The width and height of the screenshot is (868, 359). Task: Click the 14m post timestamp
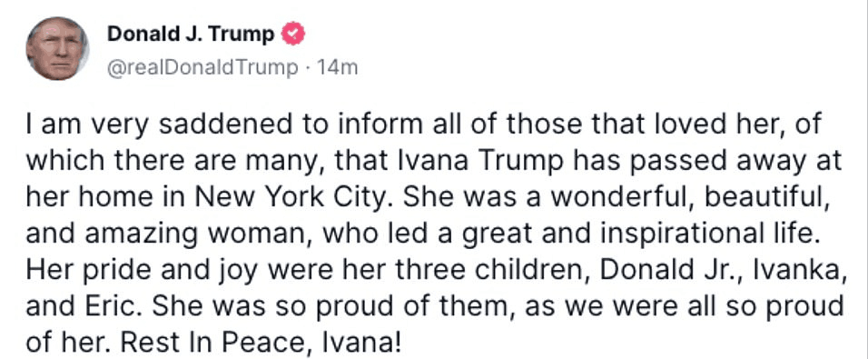pos(336,67)
